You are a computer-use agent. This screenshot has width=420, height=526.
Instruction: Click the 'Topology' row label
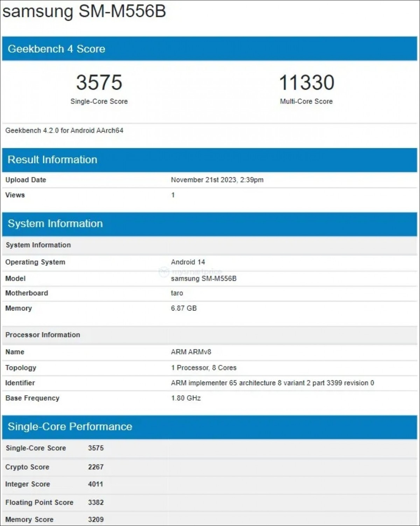[x=21, y=368]
